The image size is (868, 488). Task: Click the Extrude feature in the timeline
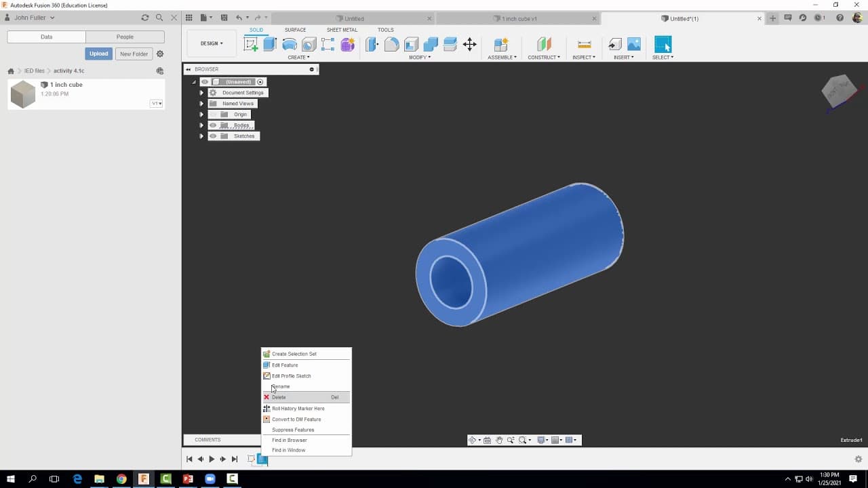pos(262,460)
